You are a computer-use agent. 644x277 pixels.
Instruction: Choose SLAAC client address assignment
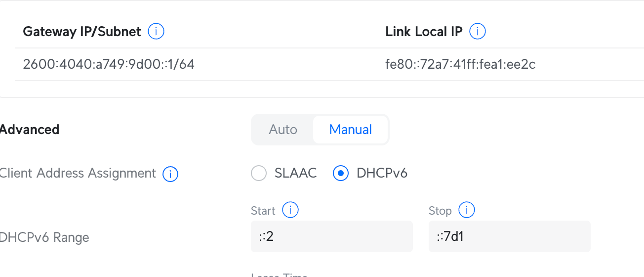pos(259,174)
